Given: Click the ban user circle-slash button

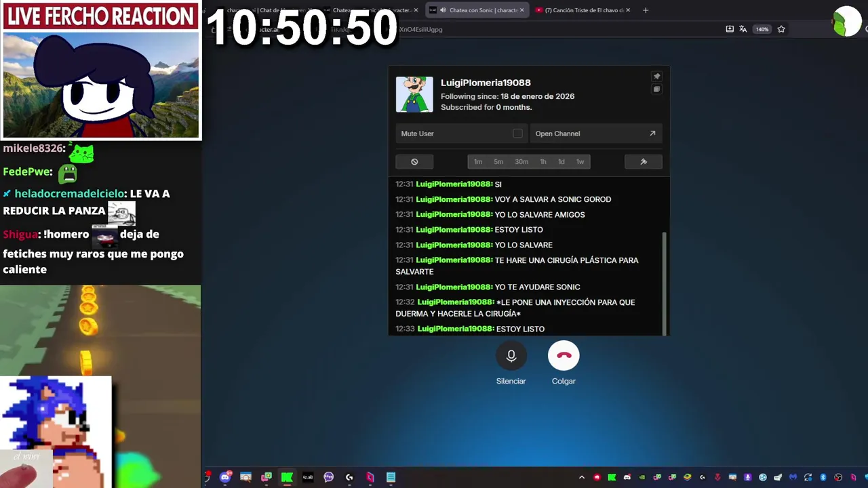Looking at the screenshot, I should pyautogui.click(x=414, y=161).
